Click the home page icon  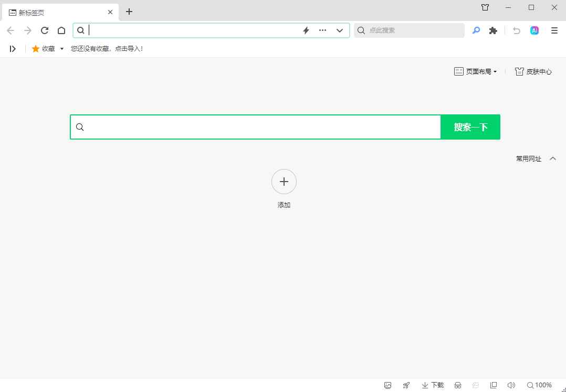[61, 30]
